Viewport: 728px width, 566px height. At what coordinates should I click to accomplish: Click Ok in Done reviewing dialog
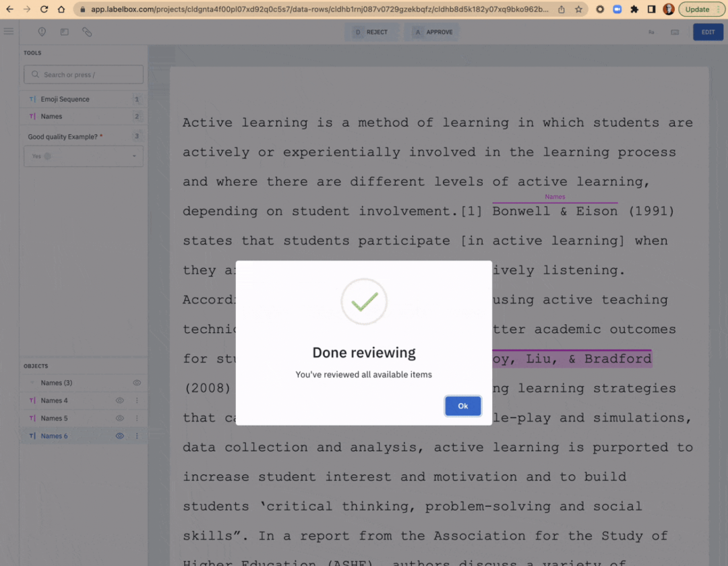(x=463, y=406)
